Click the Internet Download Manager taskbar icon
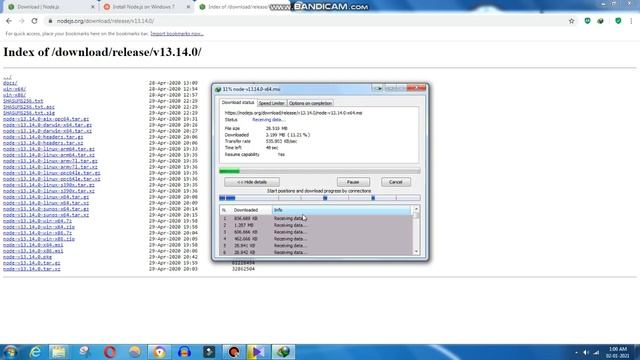The height and width of the screenshot is (360, 640). pyautogui.click(x=284, y=352)
